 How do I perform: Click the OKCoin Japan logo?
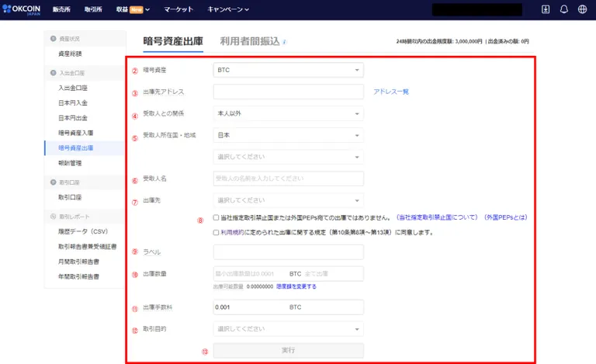[x=21, y=9]
